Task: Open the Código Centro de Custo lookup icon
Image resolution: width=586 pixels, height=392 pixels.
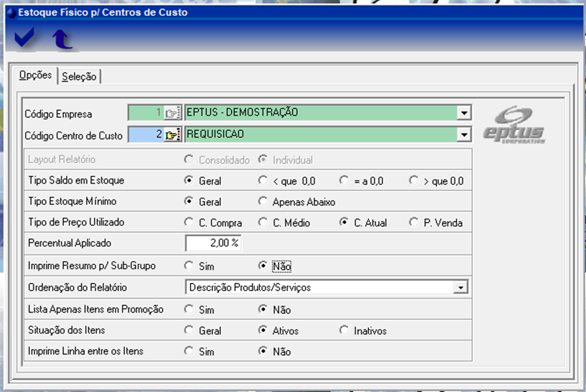Action: (173, 135)
